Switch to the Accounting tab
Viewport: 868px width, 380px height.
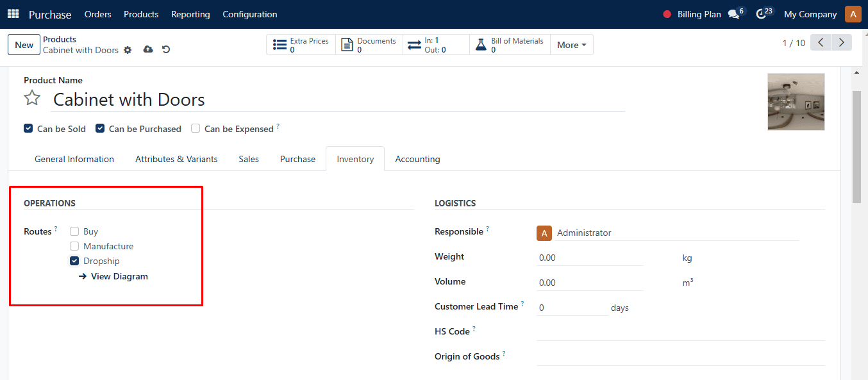[x=417, y=159]
